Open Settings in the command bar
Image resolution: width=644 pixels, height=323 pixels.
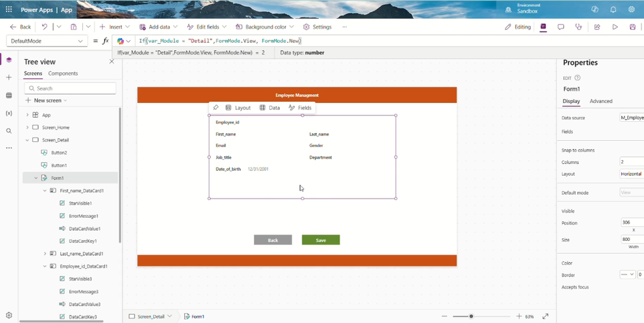pyautogui.click(x=317, y=26)
